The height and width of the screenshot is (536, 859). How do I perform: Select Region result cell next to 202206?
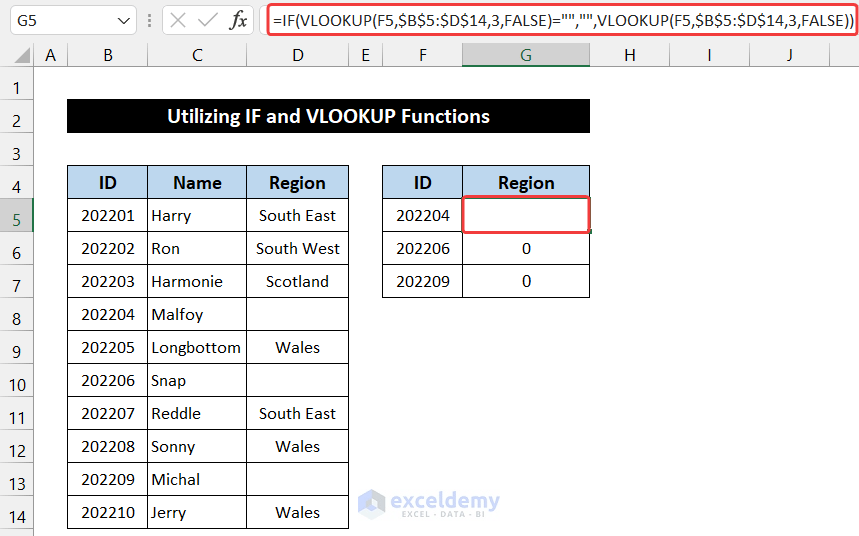pyautogui.click(x=526, y=248)
